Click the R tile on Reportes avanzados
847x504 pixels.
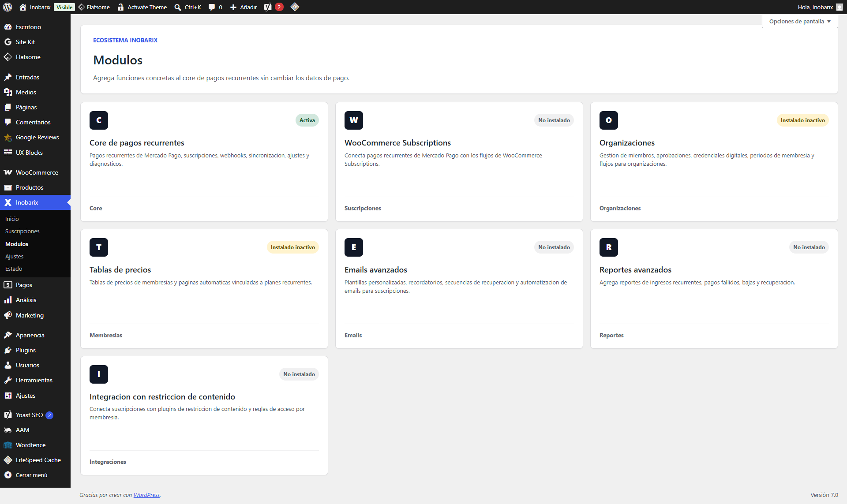(609, 247)
